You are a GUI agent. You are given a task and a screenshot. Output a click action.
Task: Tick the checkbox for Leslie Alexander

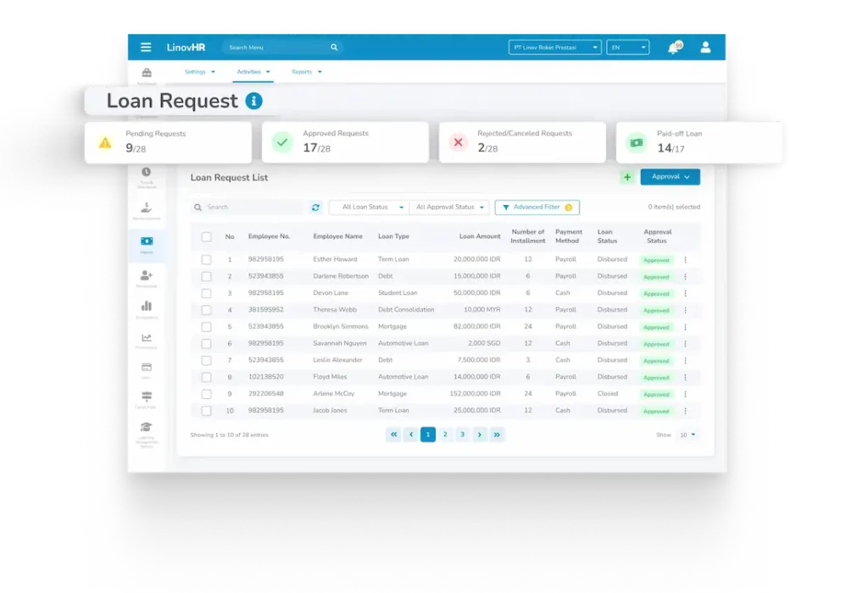pos(207,361)
